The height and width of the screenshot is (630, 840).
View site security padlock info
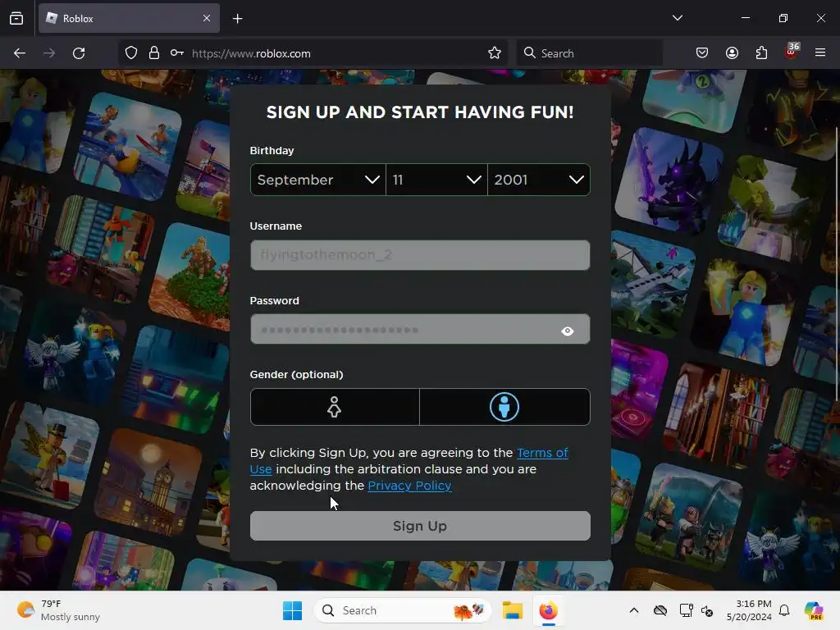point(154,53)
